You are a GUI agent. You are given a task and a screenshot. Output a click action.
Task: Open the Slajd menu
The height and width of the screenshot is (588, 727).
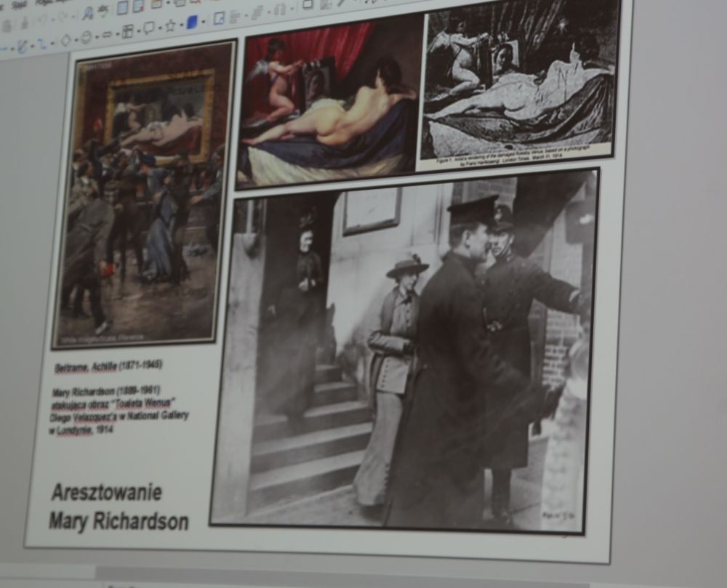[x=20, y=4]
